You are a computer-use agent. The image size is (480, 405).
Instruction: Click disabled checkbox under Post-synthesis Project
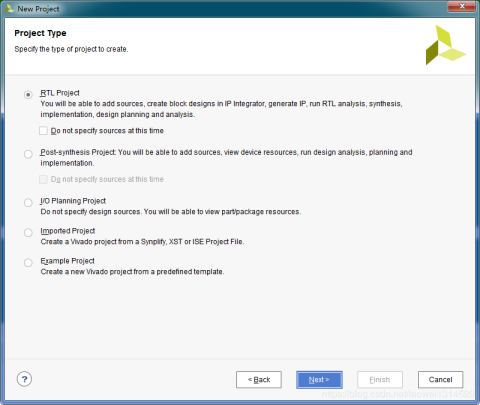pos(43,179)
